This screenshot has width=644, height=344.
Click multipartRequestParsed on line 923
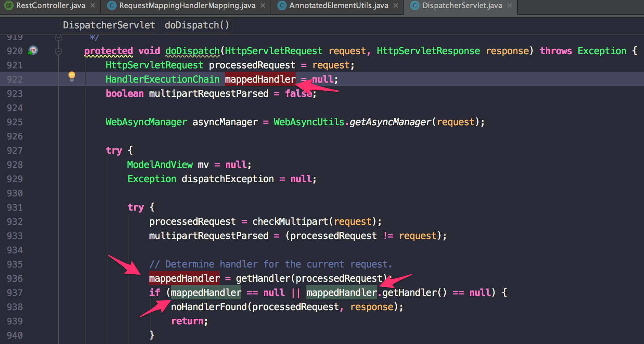pyautogui.click(x=209, y=93)
